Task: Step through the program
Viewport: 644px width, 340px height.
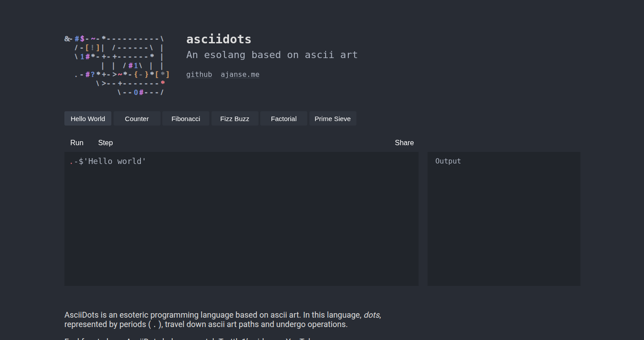Action: 106,143
